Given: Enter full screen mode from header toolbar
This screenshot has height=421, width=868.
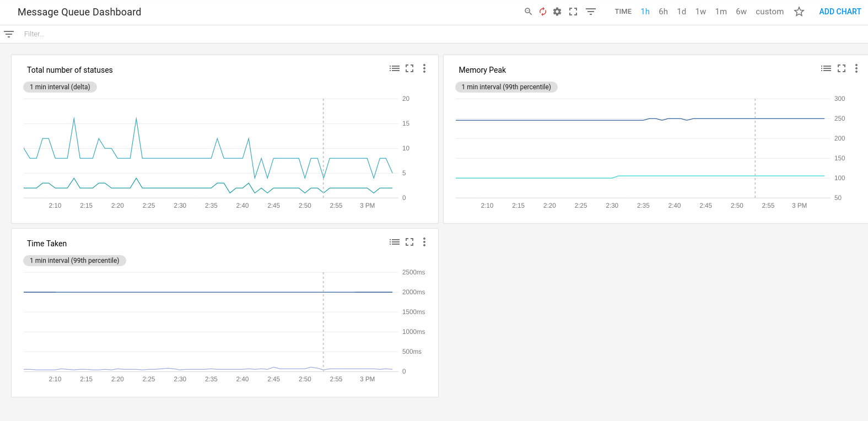Looking at the screenshot, I should [573, 12].
